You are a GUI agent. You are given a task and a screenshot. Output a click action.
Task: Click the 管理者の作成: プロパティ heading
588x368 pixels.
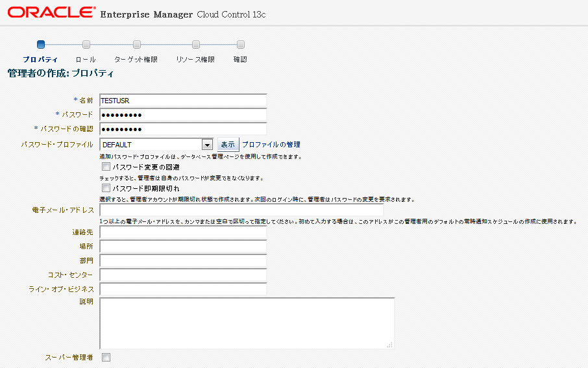(x=60, y=73)
